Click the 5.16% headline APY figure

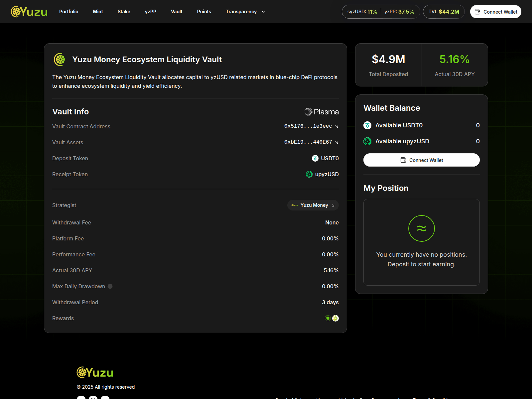(455, 59)
